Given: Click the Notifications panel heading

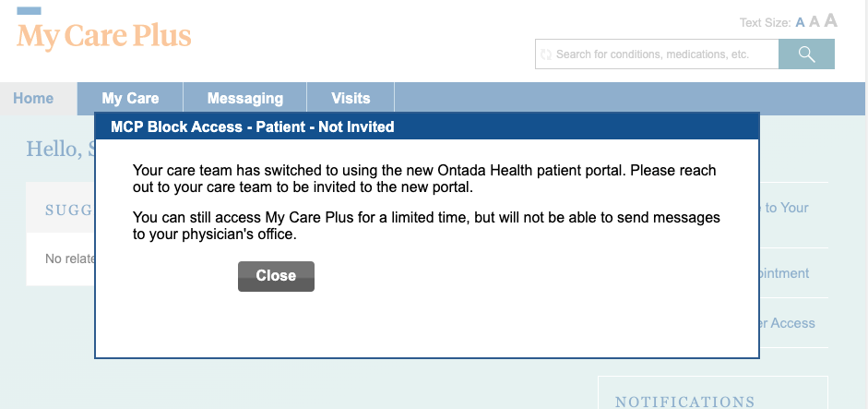Looking at the screenshot, I should [684, 401].
